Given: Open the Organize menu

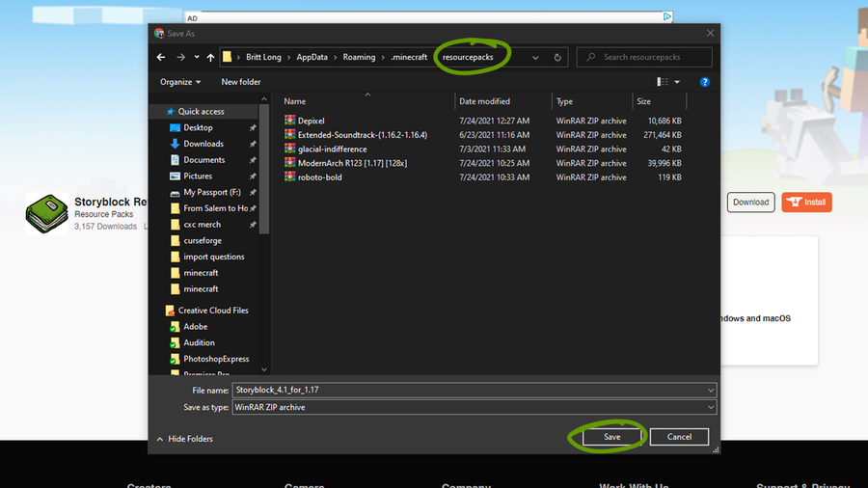Looking at the screenshot, I should 180,82.
